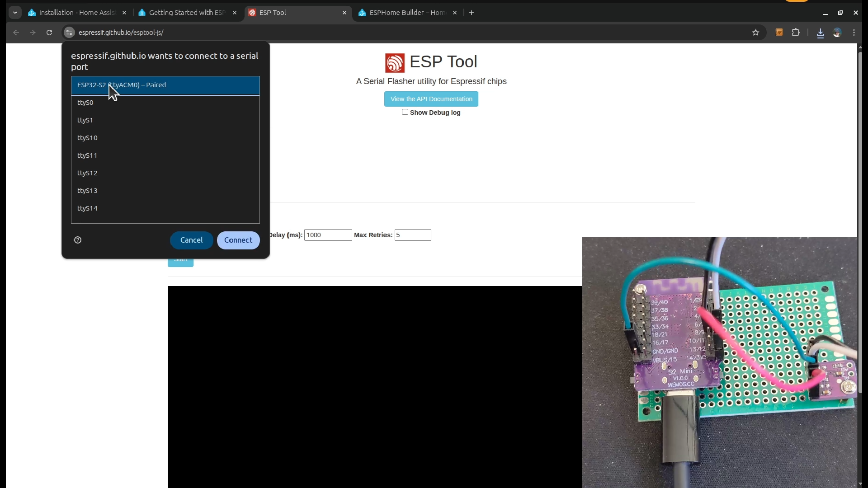
Task: Click Connect in serial port dialog
Action: 238,240
